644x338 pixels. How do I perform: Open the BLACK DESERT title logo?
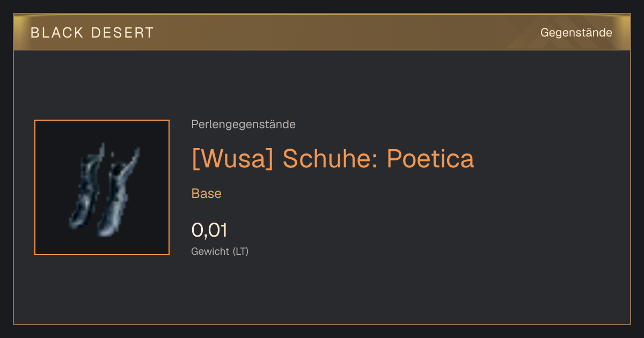coord(92,33)
